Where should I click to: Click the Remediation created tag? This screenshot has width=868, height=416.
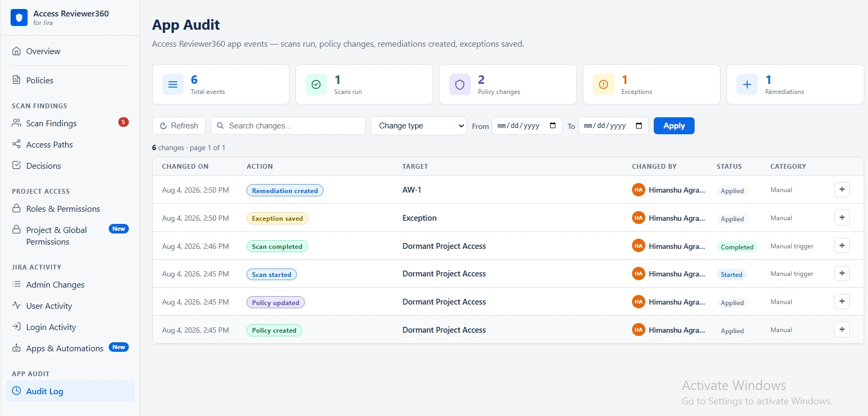point(285,190)
